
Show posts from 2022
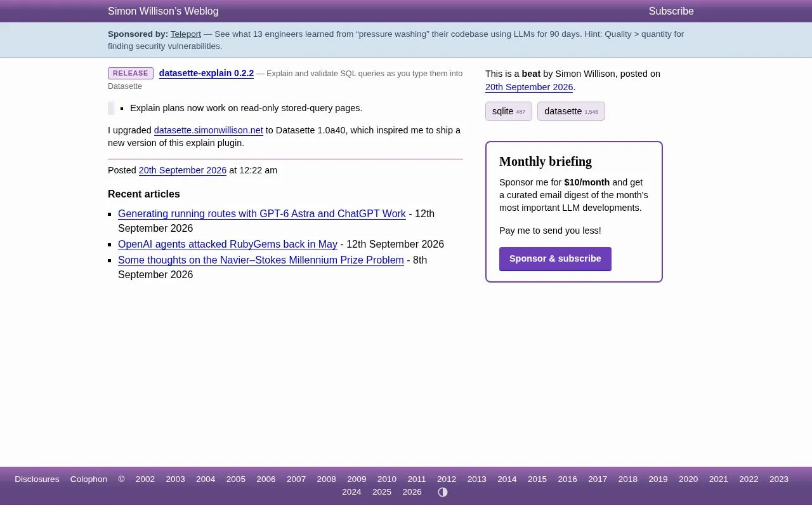click(749, 479)
